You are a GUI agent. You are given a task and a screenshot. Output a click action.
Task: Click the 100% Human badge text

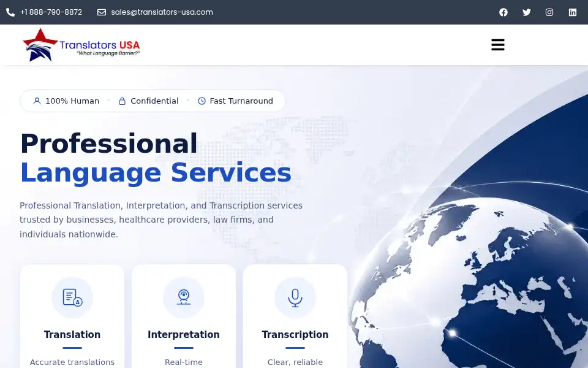click(72, 101)
